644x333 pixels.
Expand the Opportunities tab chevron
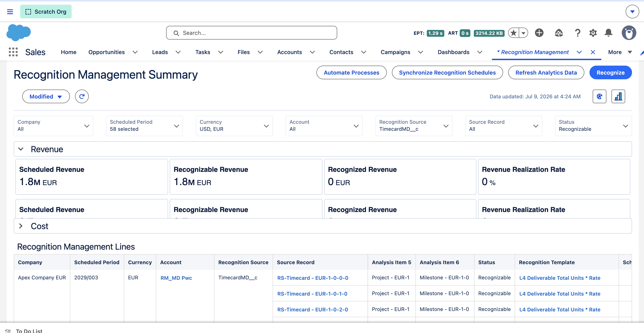tap(135, 52)
